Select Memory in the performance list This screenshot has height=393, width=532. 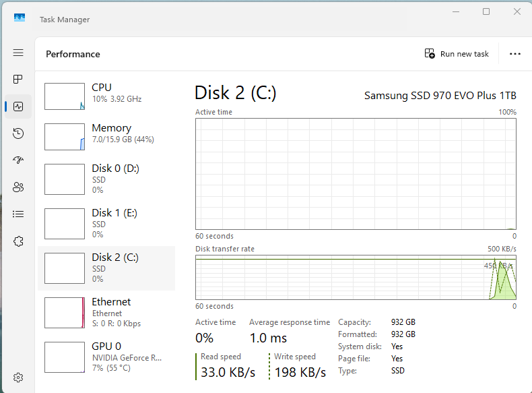(108, 136)
